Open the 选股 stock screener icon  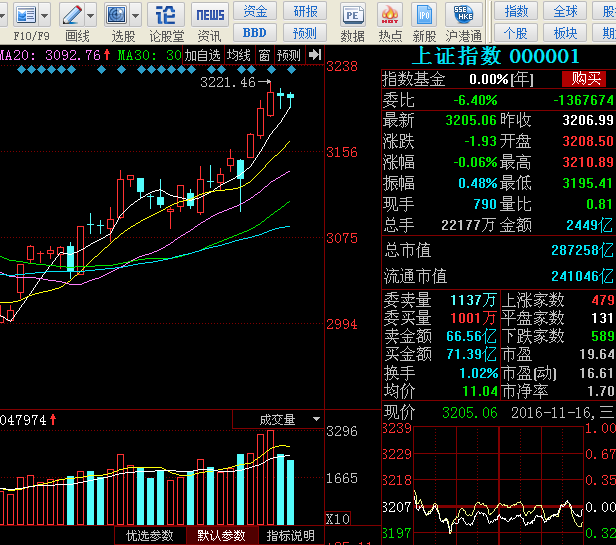tap(117, 15)
